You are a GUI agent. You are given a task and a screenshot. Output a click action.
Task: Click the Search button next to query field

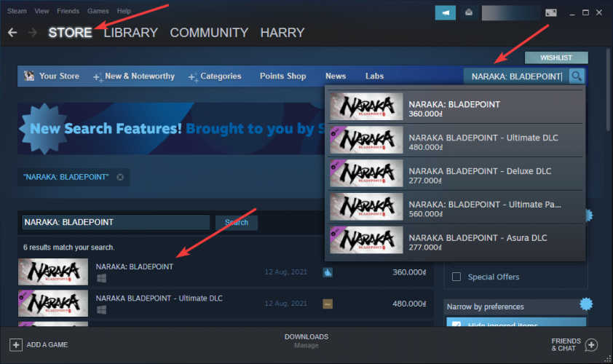tap(237, 223)
